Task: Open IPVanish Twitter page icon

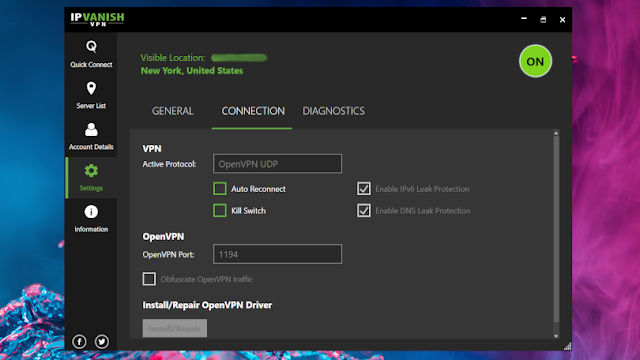Action: [x=102, y=341]
